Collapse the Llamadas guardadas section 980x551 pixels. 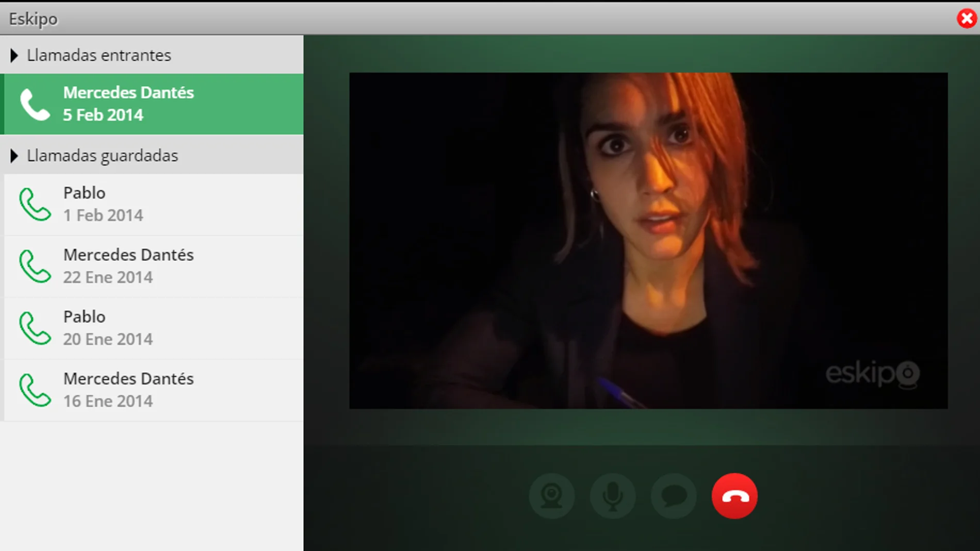152,155
